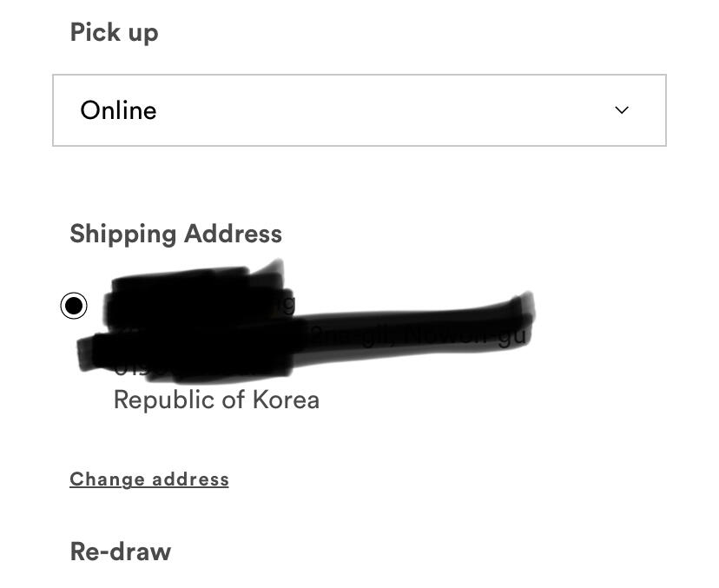The width and height of the screenshot is (719, 588).
Task: Click the Shipping Address heading
Action: 175,235
